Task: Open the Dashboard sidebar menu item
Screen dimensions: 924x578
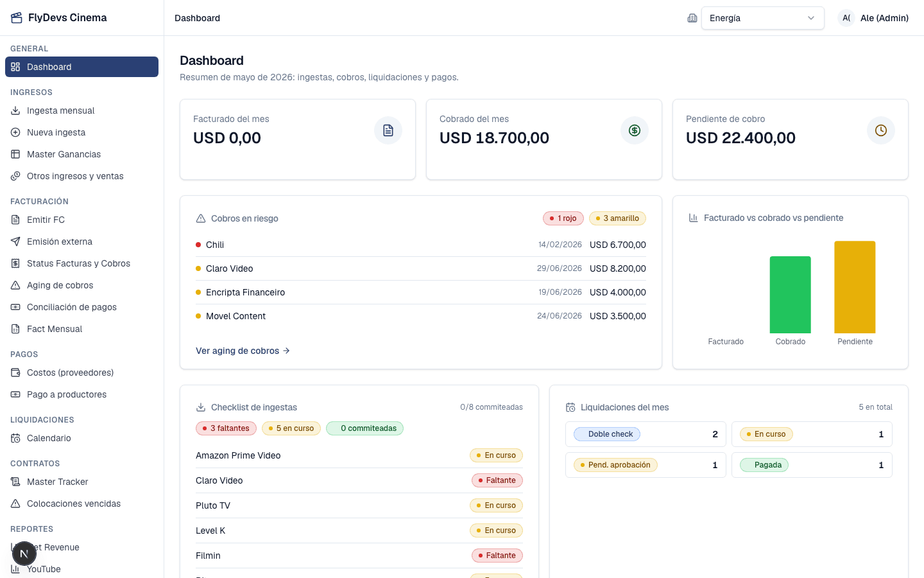Action: tap(81, 67)
